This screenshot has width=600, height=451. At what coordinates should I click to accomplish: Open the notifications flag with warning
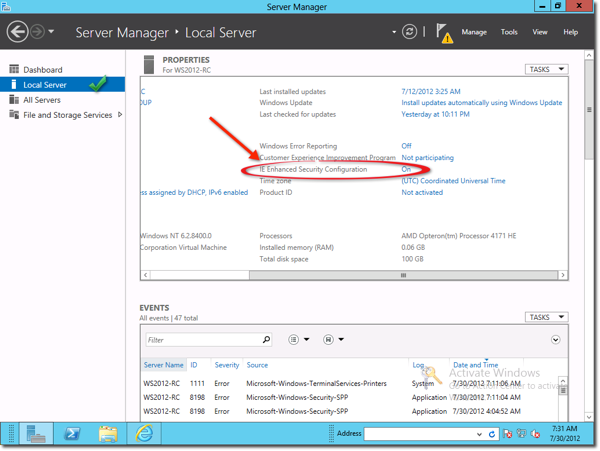pyautogui.click(x=444, y=33)
